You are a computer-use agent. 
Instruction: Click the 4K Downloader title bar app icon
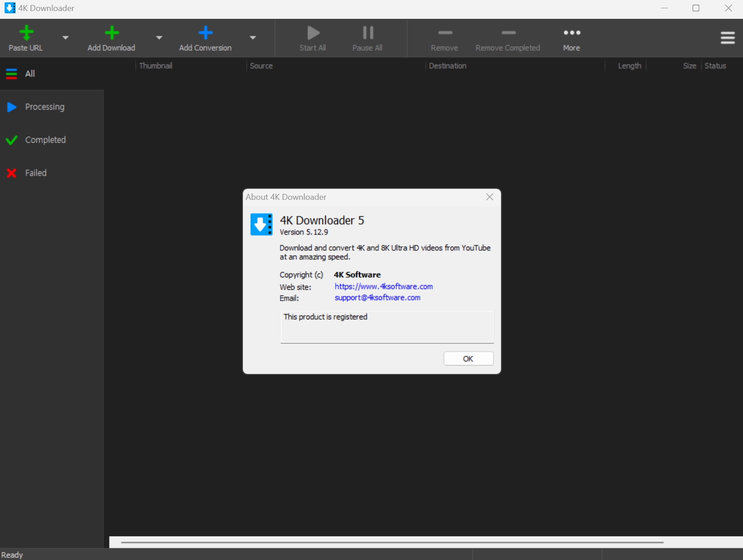[x=10, y=8]
